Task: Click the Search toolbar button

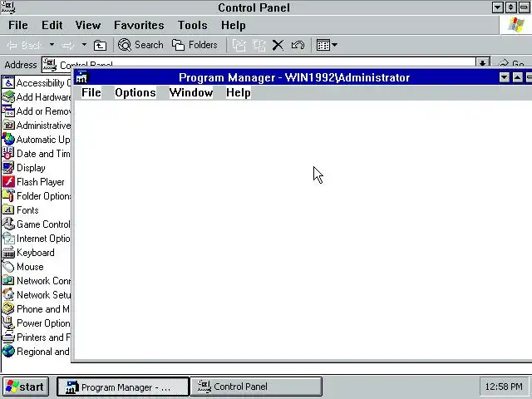Action: coord(140,45)
